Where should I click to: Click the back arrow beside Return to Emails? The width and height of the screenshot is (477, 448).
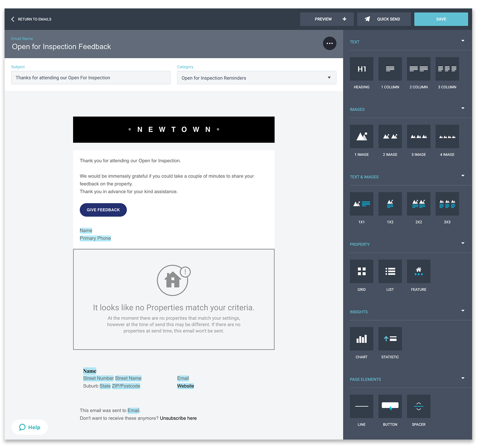point(13,19)
